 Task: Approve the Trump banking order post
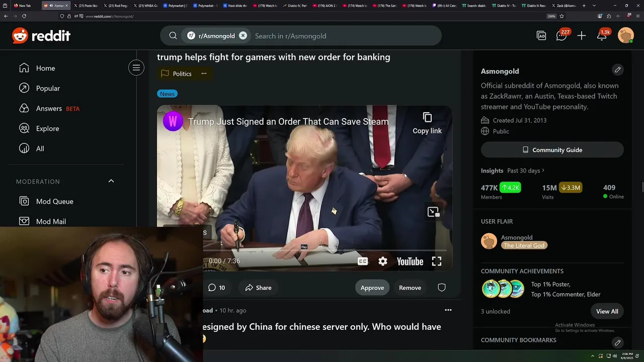(372, 288)
